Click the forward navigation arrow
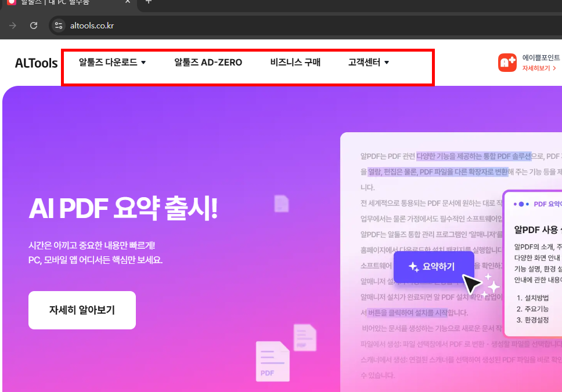The image size is (562, 392). click(12, 26)
